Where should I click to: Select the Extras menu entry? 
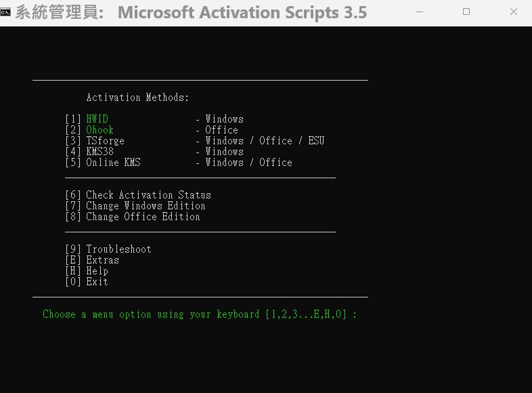[x=102, y=260]
